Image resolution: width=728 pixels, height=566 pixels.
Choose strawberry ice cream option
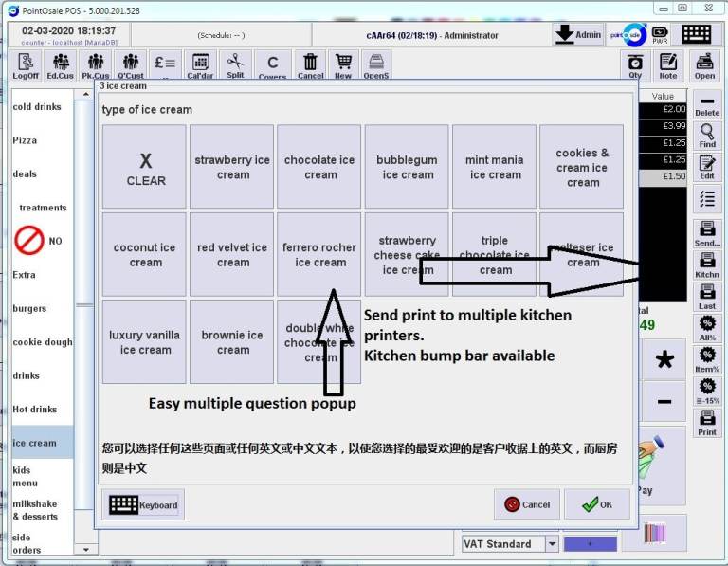(x=232, y=167)
